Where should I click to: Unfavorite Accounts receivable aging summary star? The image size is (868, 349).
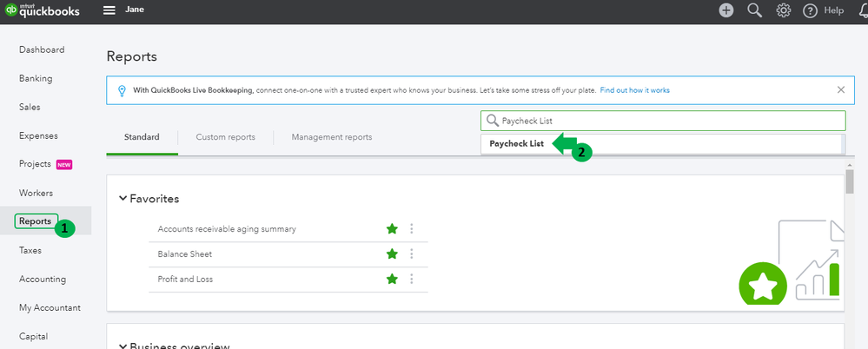pos(392,229)
